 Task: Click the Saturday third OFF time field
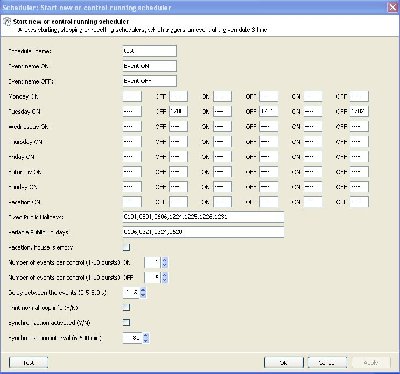click(359, 172)
